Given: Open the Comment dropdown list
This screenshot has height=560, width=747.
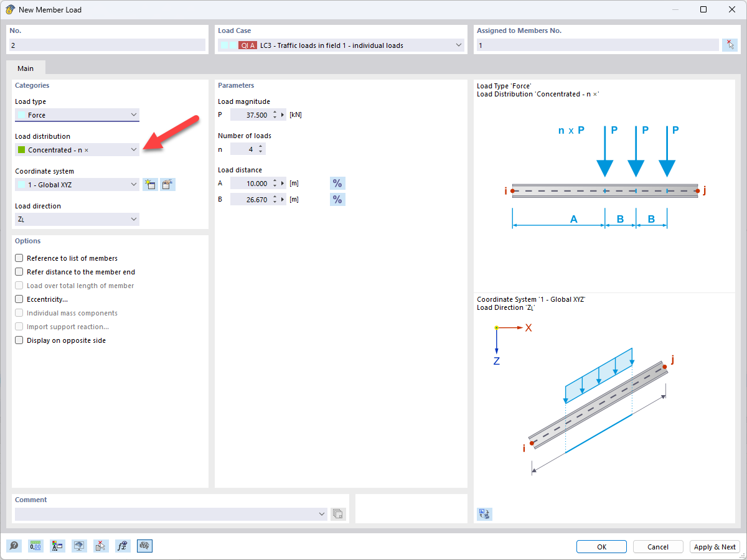Looking at the screenshot, I should pos(322,513).
